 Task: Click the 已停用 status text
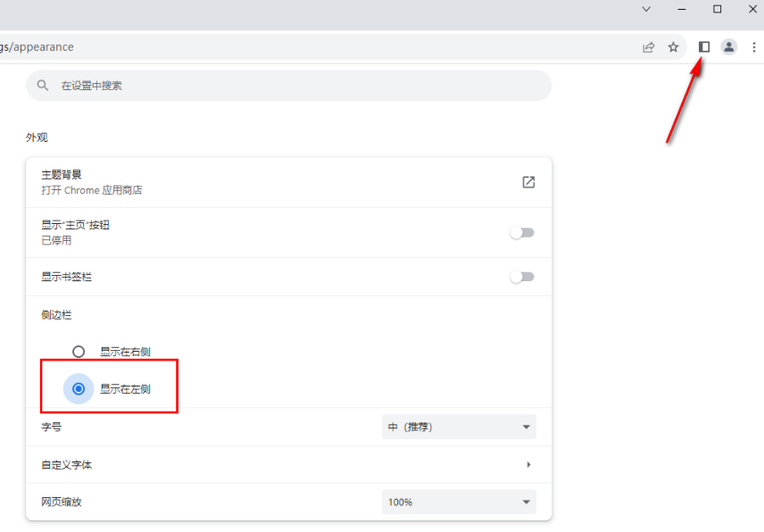pyautogui.click(x=56, y=240)
